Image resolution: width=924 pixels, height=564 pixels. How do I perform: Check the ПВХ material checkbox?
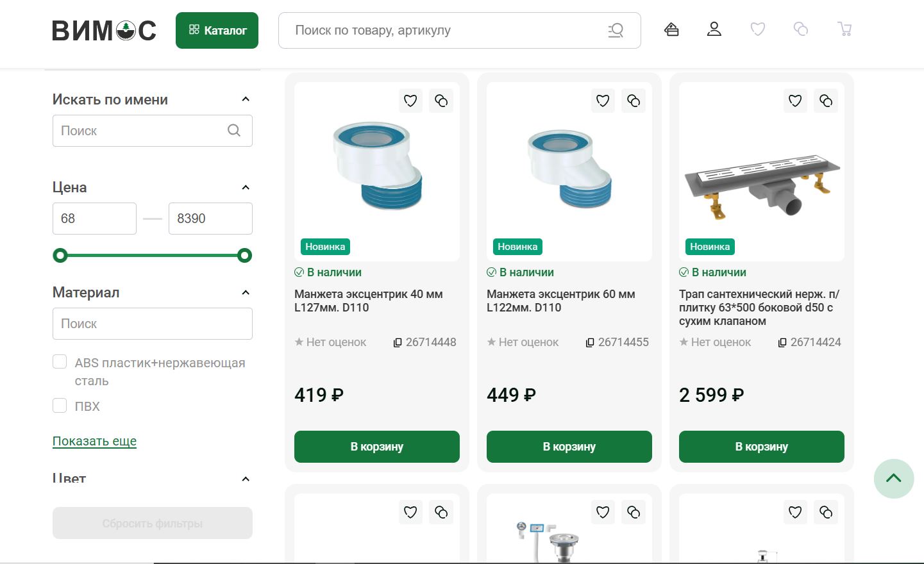point(60,406)
